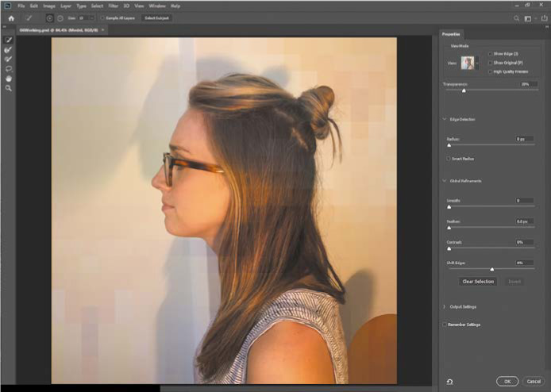This screenshot has height=392, width=551.
Task: Click the Select Subject button
Action: pyautogui.click(x=157, y=17)
